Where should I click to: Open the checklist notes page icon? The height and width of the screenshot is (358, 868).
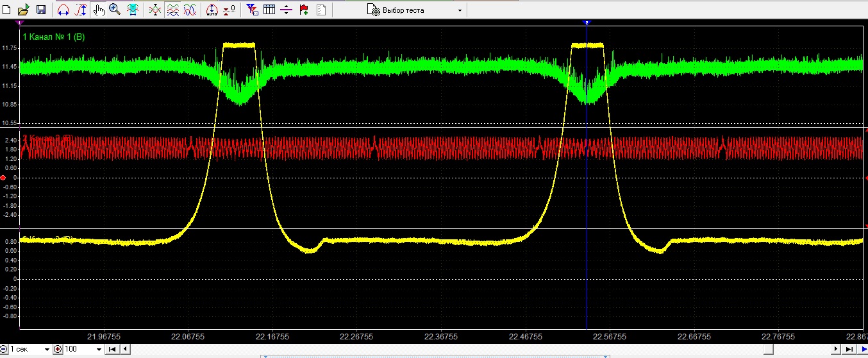pos(321,10)
